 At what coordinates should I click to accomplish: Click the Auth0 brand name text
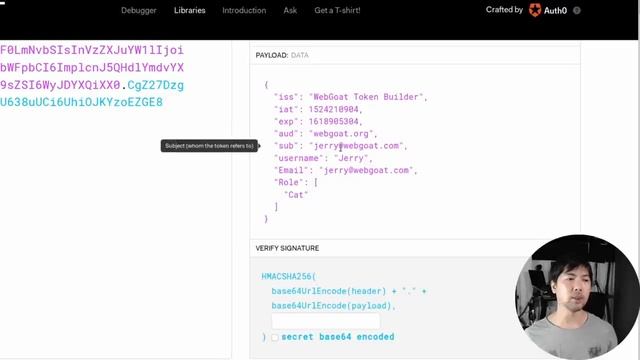[x=555, y=11]
